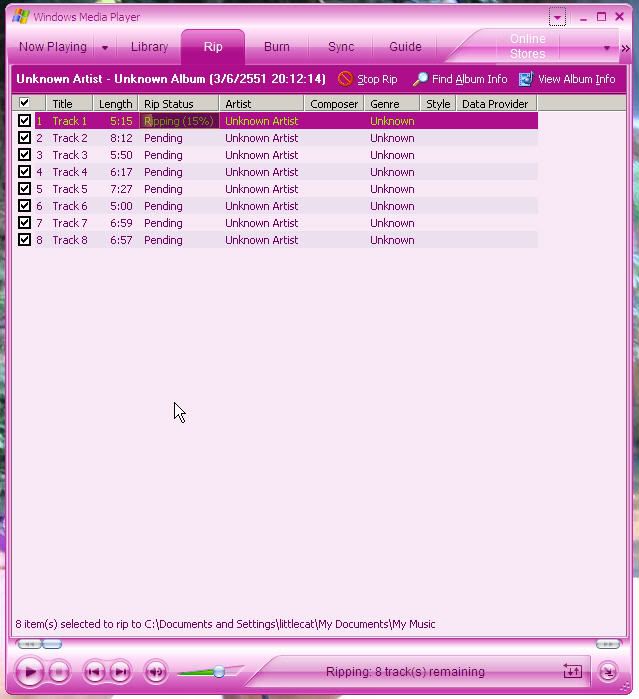This screenshot has width=639, height=699.
Task: Open the Sync tab
Action: click(x=341, y=47)
